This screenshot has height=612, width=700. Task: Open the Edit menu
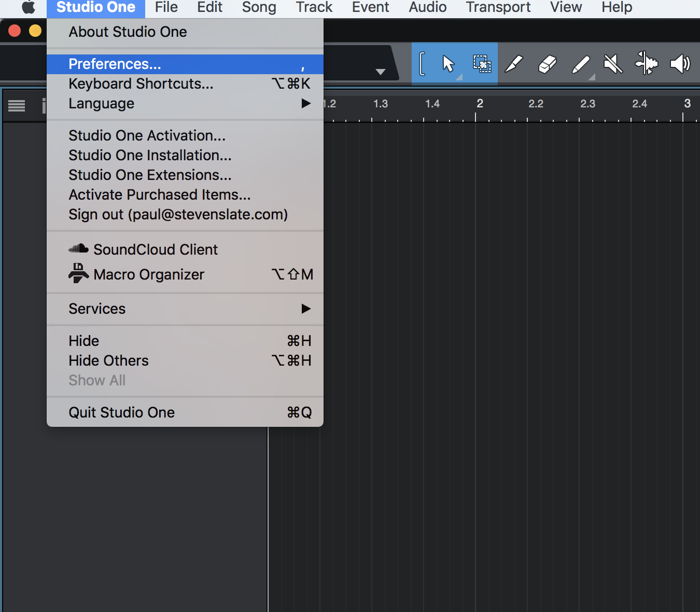click(x=209, y=7)
